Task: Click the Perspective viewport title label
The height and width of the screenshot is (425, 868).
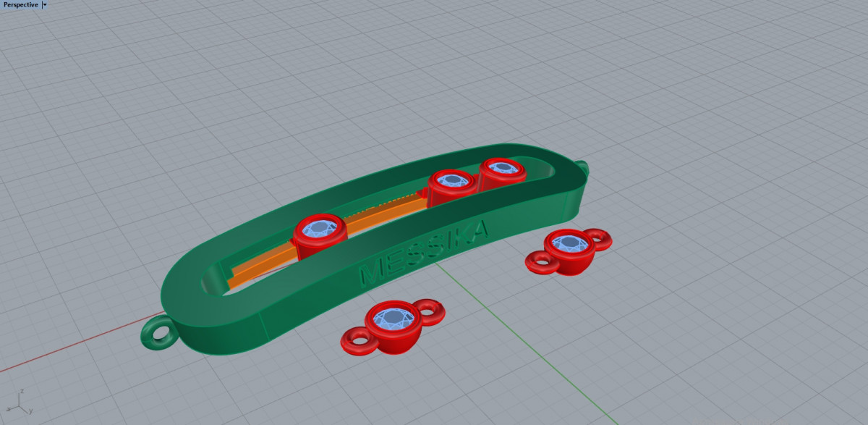Action: pyautogui.click(x=21, y=4)
